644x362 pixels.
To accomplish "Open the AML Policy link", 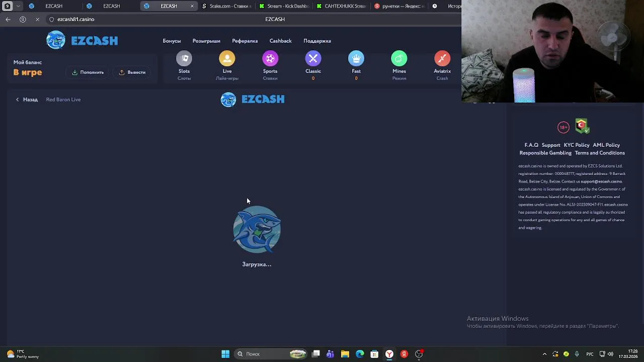I will 606,145.
